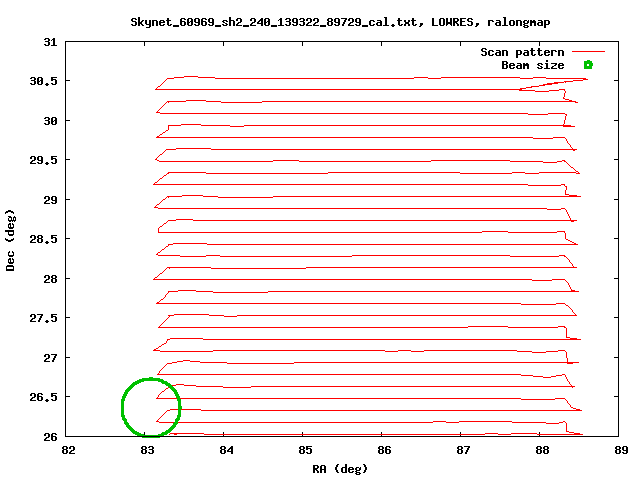
Task: Click the diagonal scan line near top right
Action: point(552,85)
